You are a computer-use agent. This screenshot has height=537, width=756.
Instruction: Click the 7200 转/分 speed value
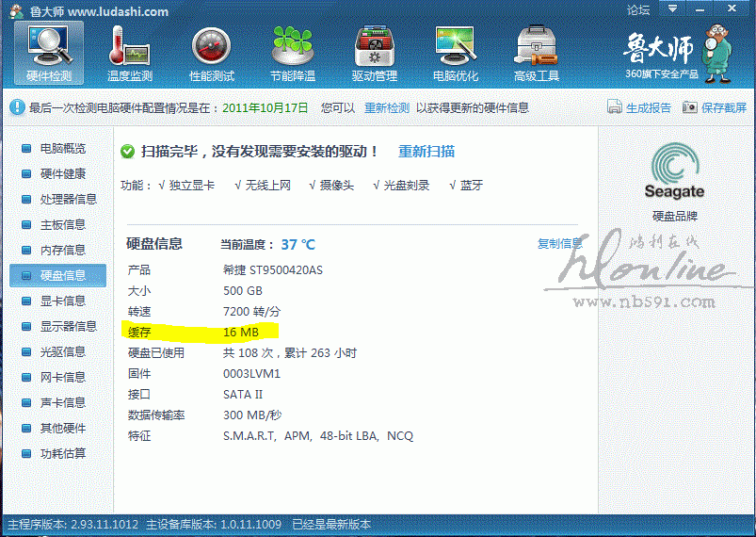pos(251,312)
